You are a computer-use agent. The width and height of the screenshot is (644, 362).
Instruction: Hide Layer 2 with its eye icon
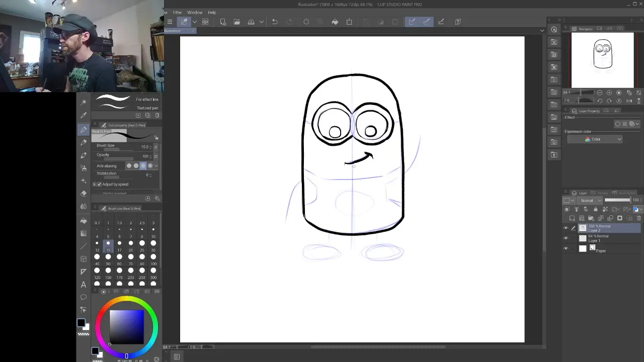point(566,228)
